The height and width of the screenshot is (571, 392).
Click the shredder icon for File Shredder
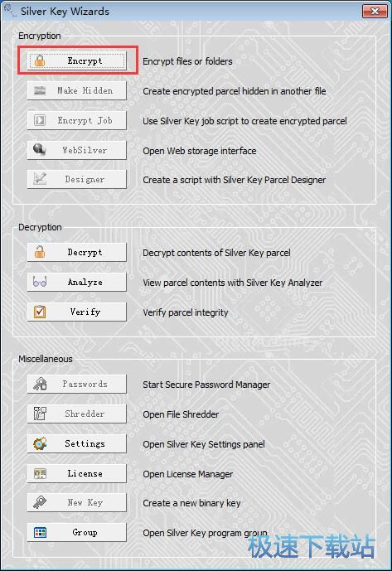pos(40,414)
